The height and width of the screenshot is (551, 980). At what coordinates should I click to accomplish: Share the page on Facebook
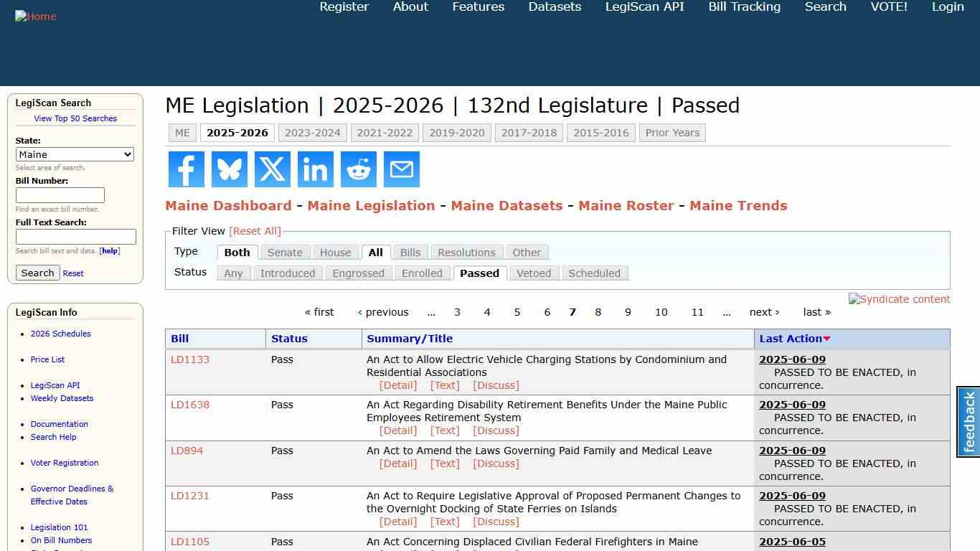pyautogui.click(x=186, y=169)
